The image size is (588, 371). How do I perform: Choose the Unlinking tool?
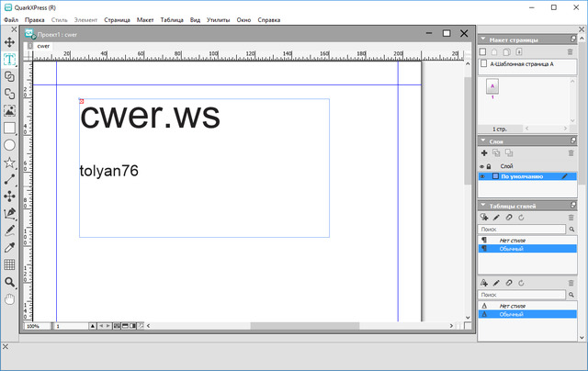point(9,94)
